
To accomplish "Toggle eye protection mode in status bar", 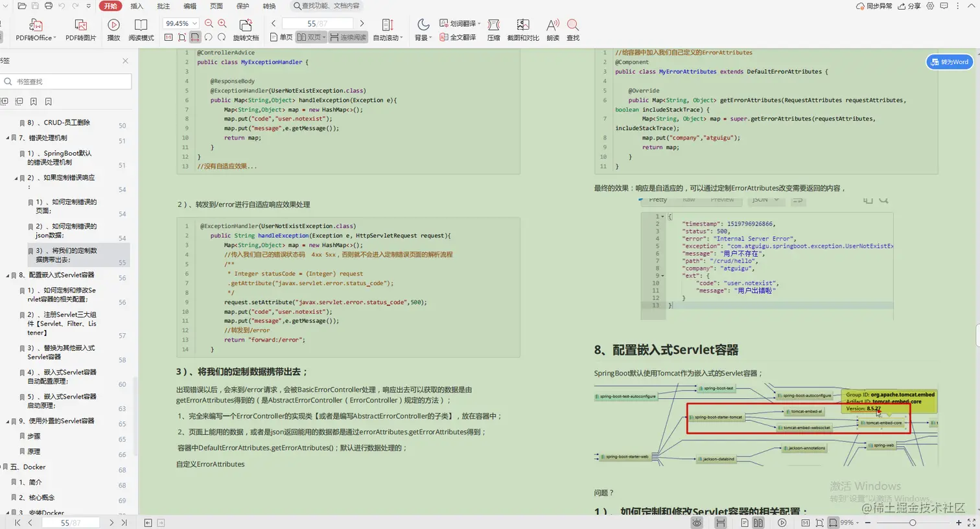I will tap(697, 523).
